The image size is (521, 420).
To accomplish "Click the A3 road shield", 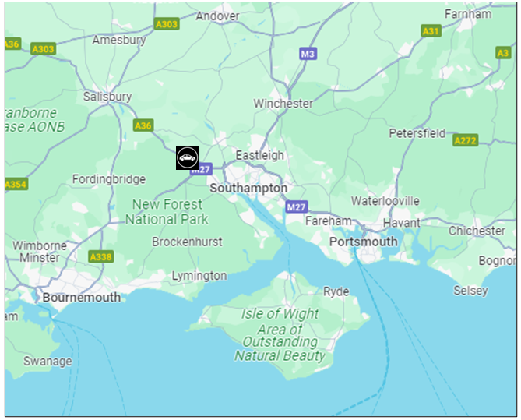I will (x=503, y=53).
